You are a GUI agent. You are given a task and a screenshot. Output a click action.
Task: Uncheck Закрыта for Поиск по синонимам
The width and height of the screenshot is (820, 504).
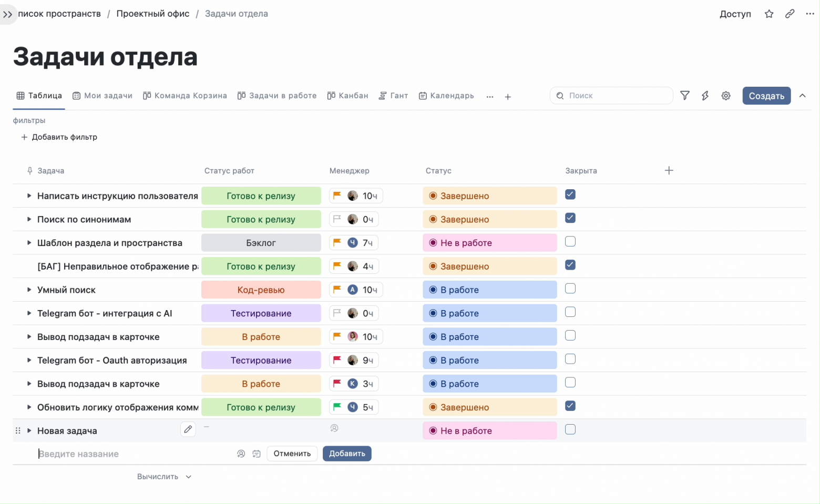click(570, 218)
